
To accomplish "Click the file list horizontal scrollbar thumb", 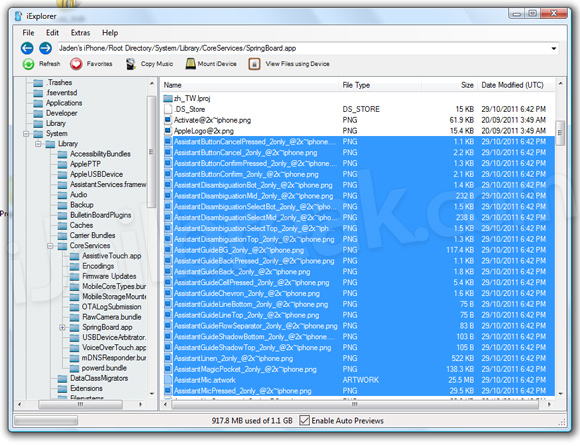I will [355, 405].
